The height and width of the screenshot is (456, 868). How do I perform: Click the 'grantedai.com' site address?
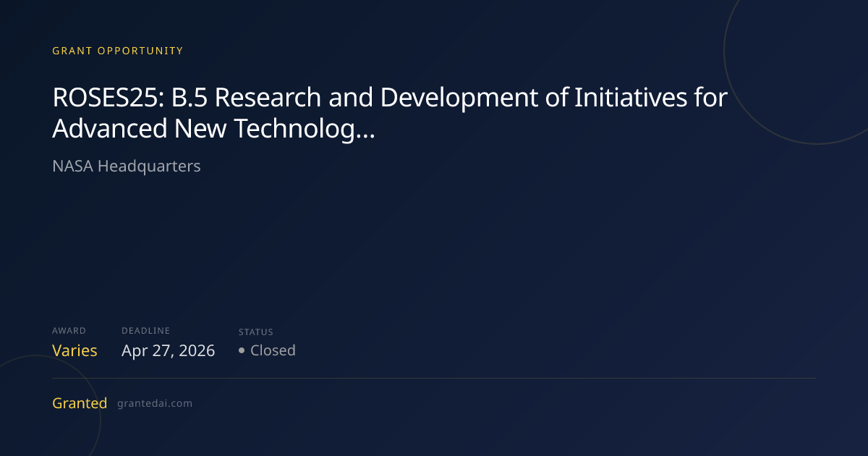[155, 404]
